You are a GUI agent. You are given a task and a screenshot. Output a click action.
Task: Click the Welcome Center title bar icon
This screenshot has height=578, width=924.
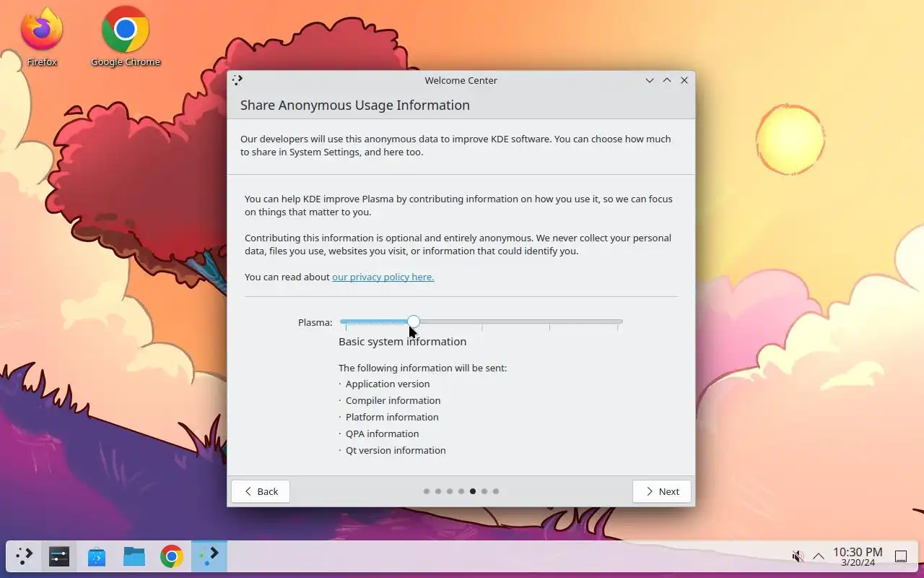[237, 80]
